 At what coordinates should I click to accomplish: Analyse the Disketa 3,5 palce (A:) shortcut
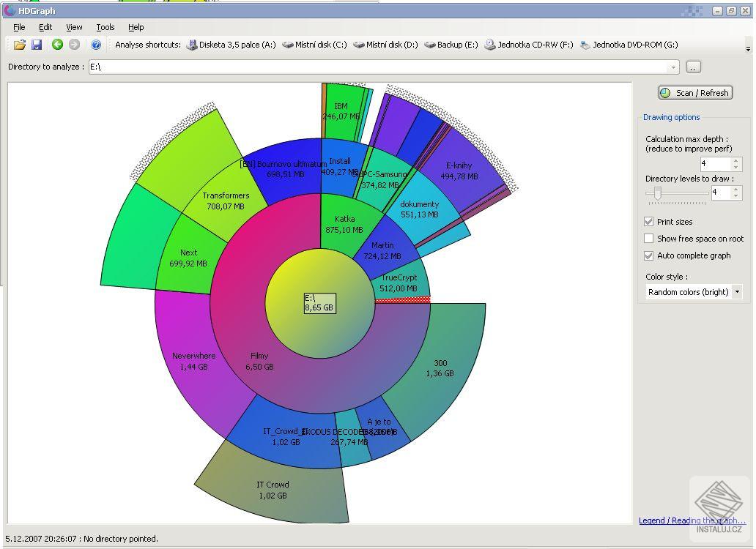click(x=231, y=45)
